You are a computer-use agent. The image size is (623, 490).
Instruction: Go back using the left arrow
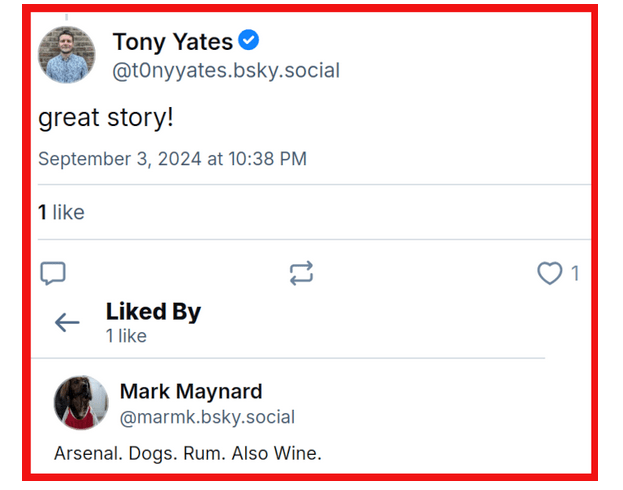(x=67, y=322)
